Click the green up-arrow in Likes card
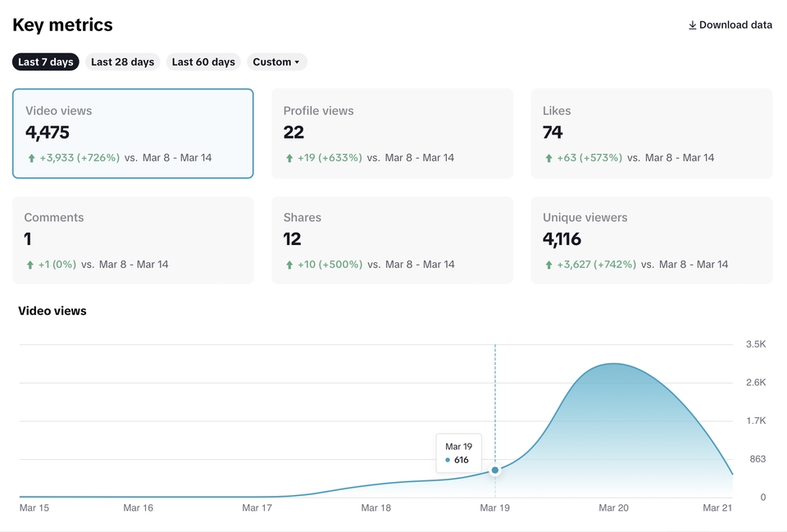Viewport: 787px width, 532px height. click(548, 158)
